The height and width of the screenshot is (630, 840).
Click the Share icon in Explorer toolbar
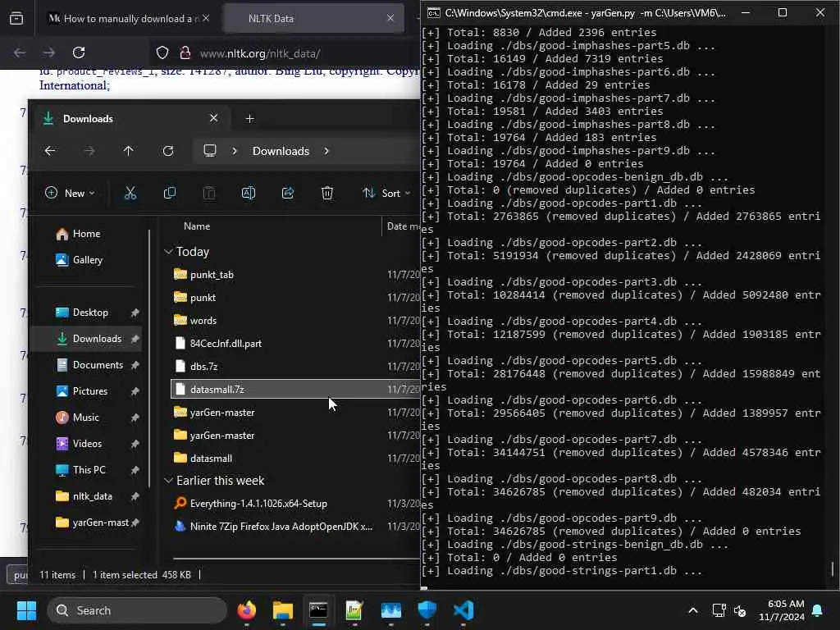288,194
